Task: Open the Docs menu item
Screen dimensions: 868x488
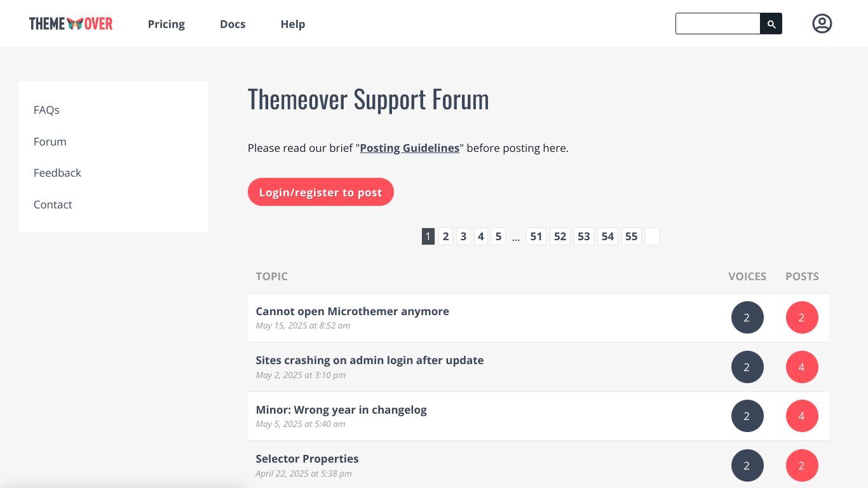Action: coord(233,24)
